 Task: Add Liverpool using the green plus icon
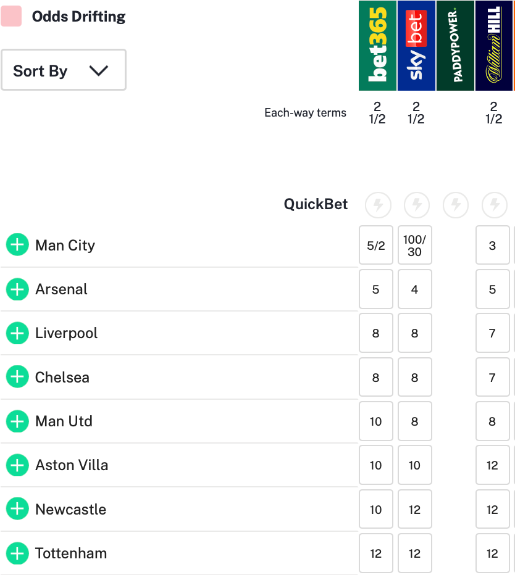17,333
